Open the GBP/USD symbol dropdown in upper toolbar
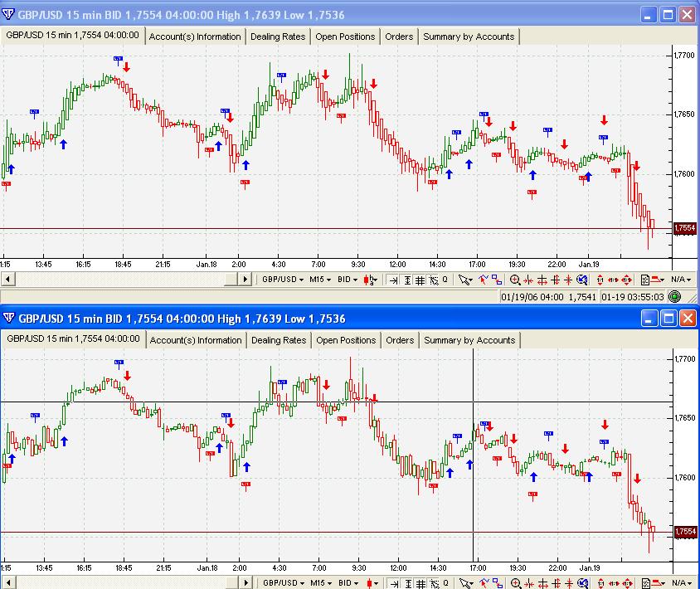Viewport: 700px width, 589px height. coord(282,280)
